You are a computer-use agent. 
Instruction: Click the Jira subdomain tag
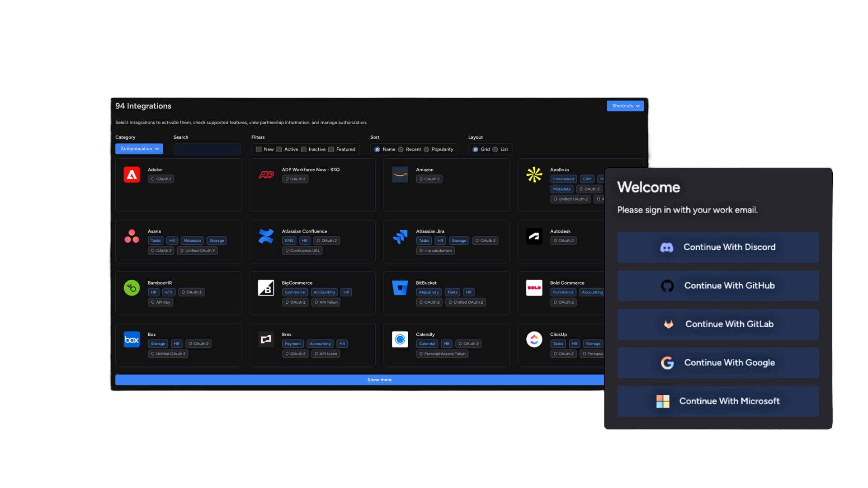tap(435, 251)
